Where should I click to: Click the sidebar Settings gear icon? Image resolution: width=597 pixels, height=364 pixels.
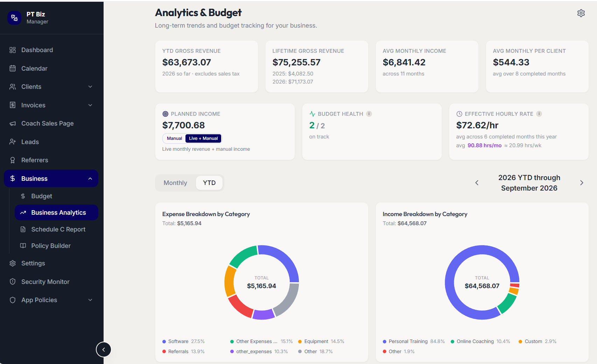coord(13,263)
